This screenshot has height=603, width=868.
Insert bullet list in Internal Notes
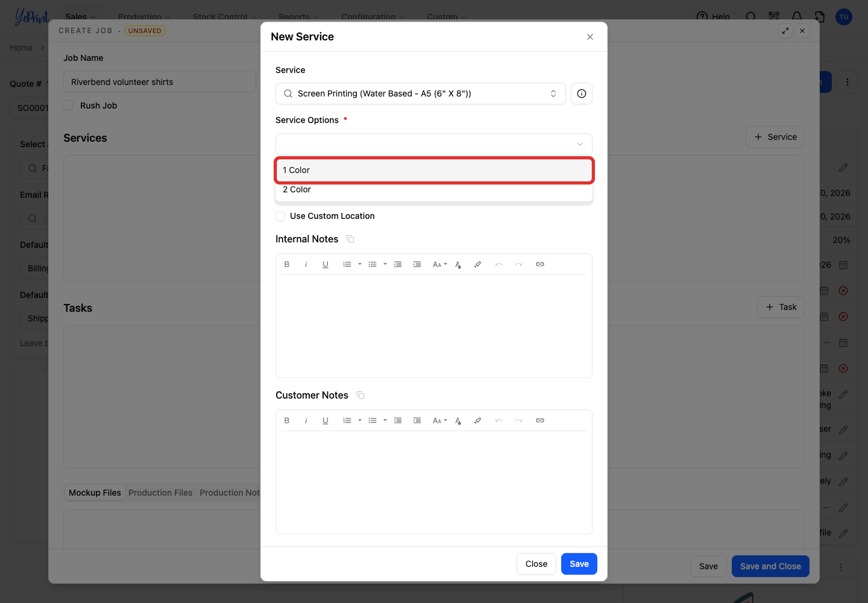click(x=373, y=264)
